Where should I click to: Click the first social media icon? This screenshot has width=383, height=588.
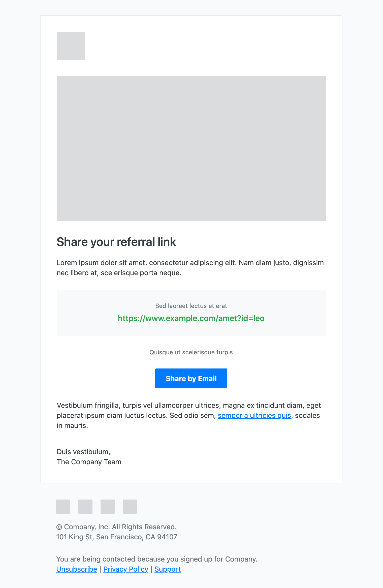click(63, 506)
